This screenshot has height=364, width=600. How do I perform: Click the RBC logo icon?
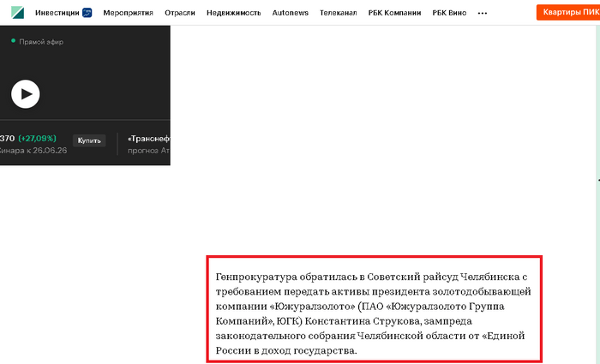(x=17, y=13)
